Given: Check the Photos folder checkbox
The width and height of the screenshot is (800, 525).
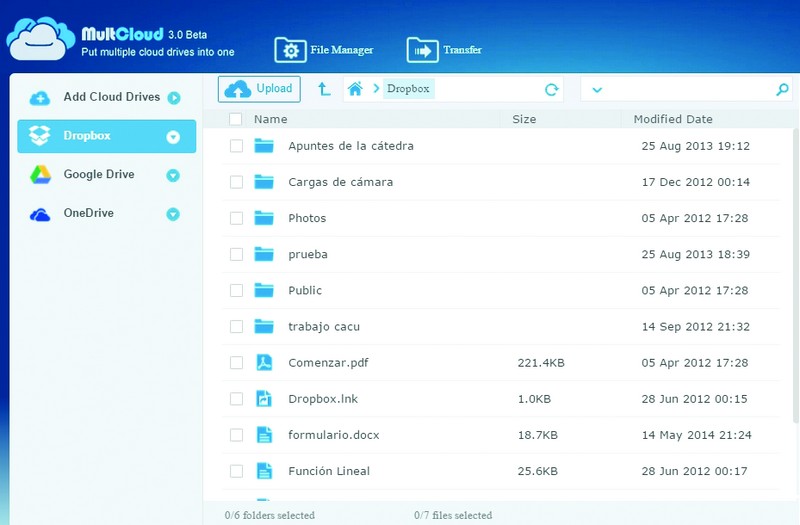Looking at the screenshot, I should [236, 218].
